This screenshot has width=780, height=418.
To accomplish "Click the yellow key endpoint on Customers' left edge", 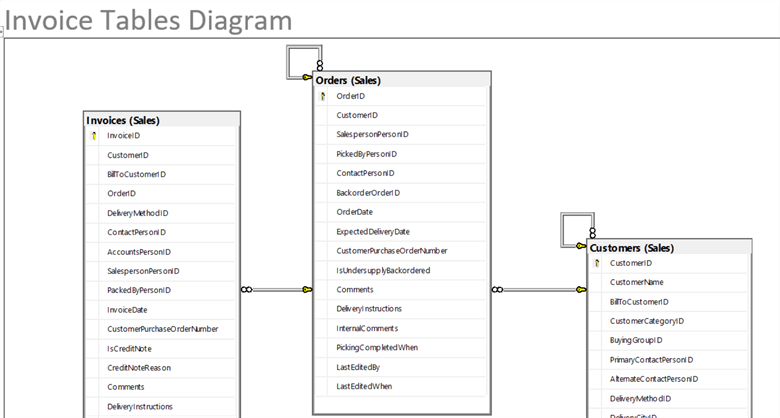I will point(580,290).
